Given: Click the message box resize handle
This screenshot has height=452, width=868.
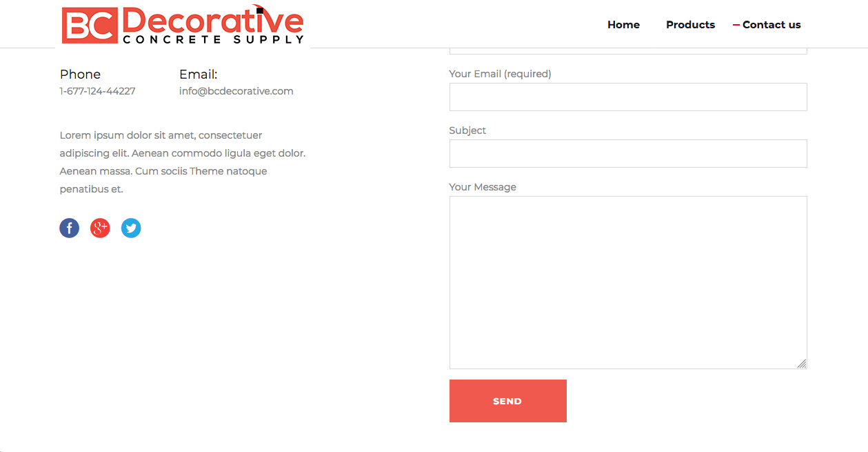Looking at the screenshot, I should tap(802, 364).
